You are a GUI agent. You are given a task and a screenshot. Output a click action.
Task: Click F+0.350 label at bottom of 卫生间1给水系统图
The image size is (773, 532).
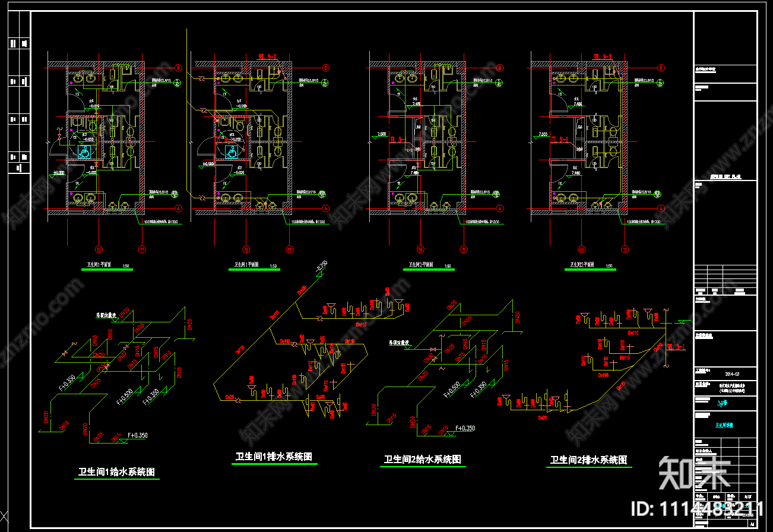[x=137, y=435]
